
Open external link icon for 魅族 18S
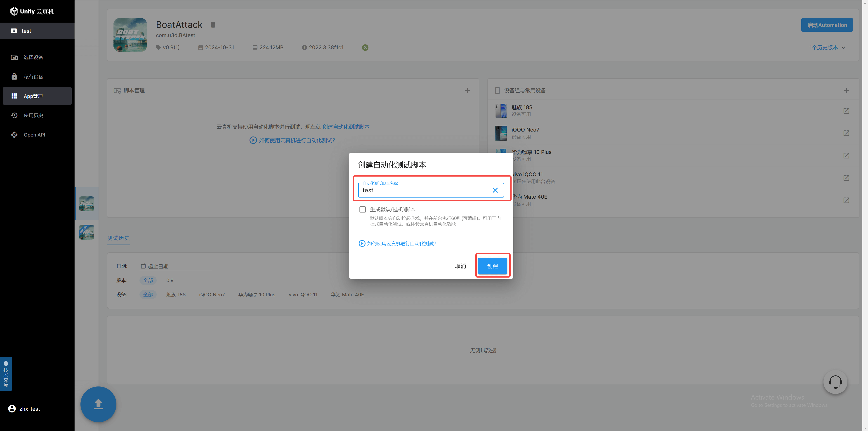point(846,111)
